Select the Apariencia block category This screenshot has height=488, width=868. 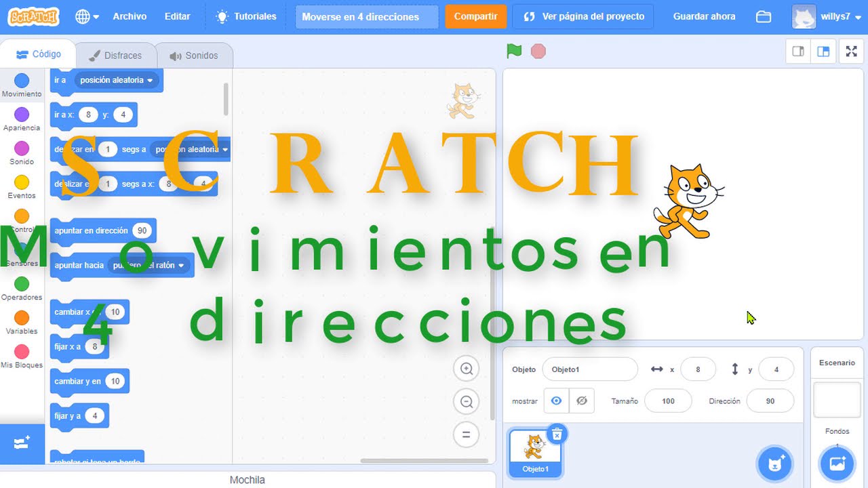[22, 120]
